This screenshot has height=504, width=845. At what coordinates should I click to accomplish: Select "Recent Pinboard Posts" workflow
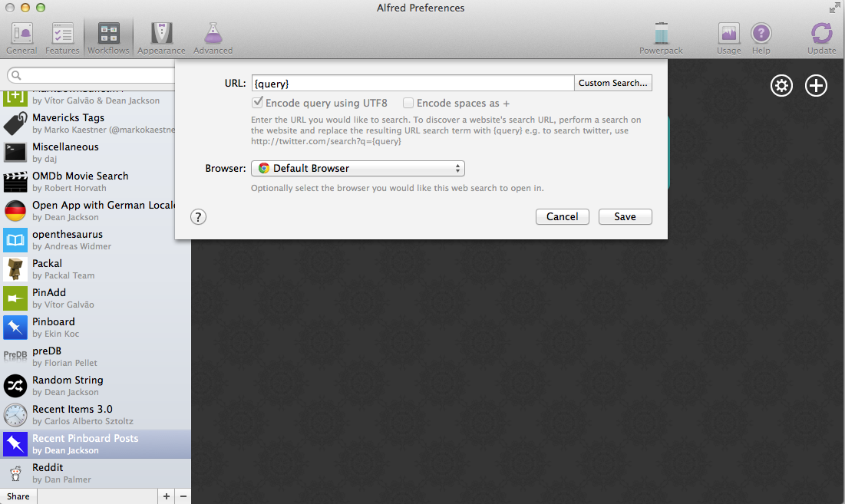tap(95, 443)
